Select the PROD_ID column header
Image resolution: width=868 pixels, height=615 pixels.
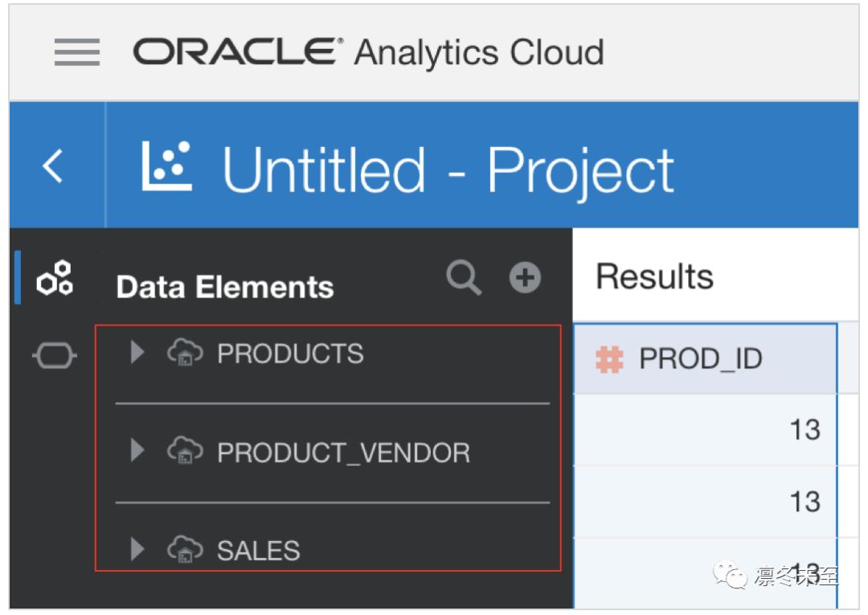705,359
